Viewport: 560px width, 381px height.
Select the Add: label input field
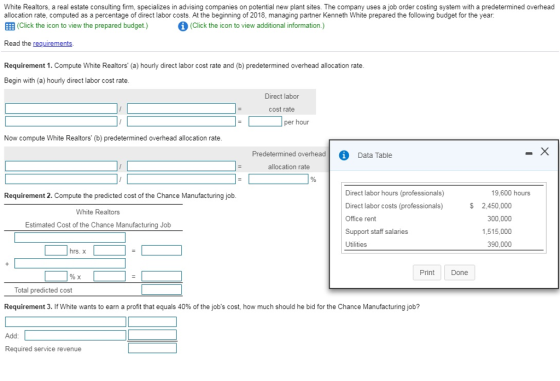pos(75,335)
